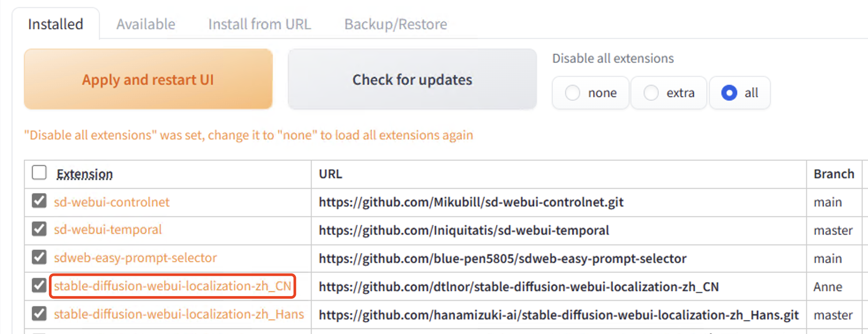Click Check for updates button
Image resolution: width=868 pixels, height=334 pixels.
412,79
